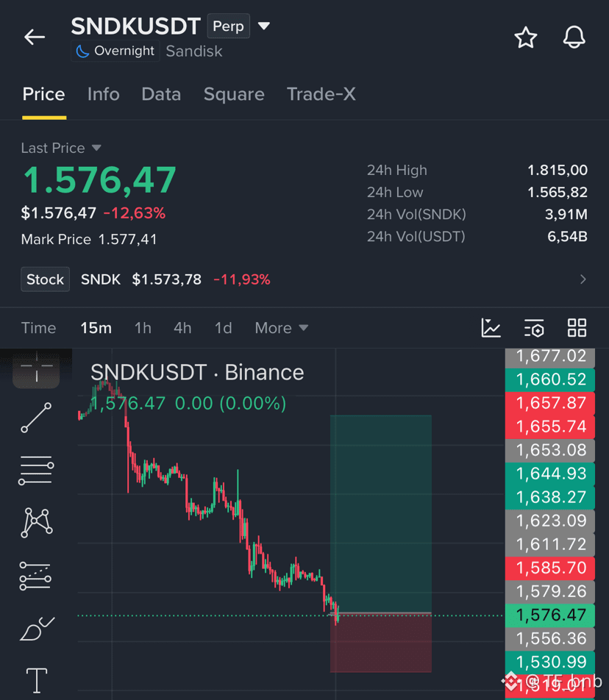Click the 1,576.47 current price label

point(550,615)
